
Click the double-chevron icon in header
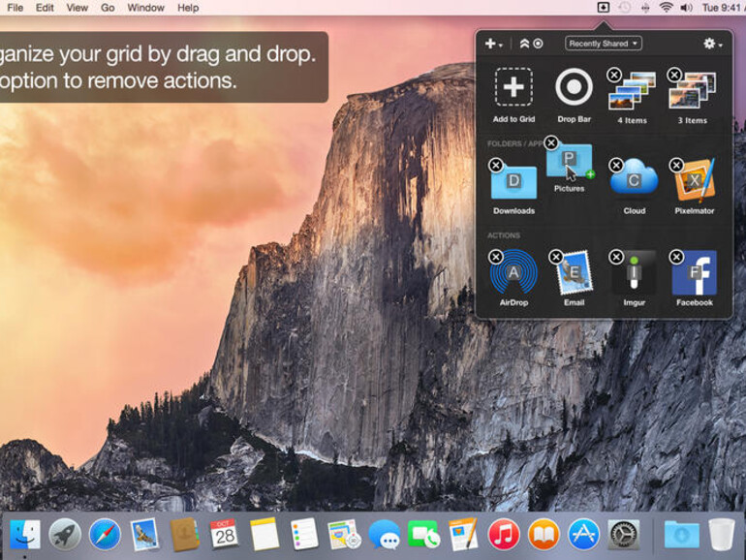point(524,44)
